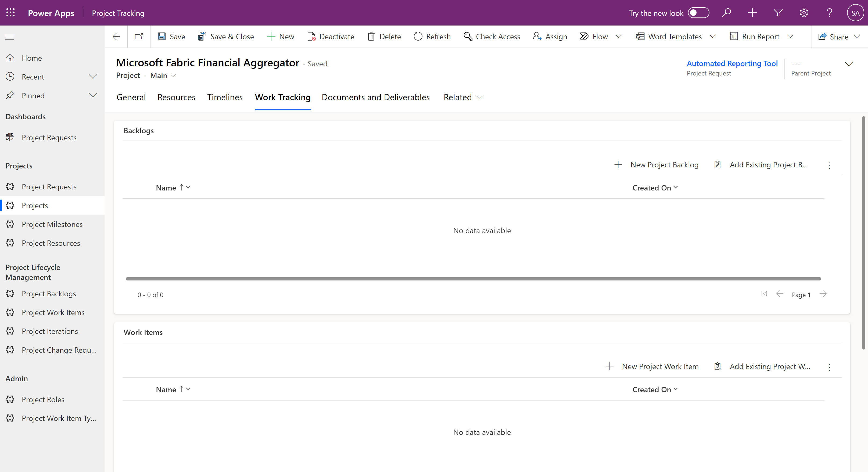Click Word Templates command
The image size is (868, 472).
(669, 36)
